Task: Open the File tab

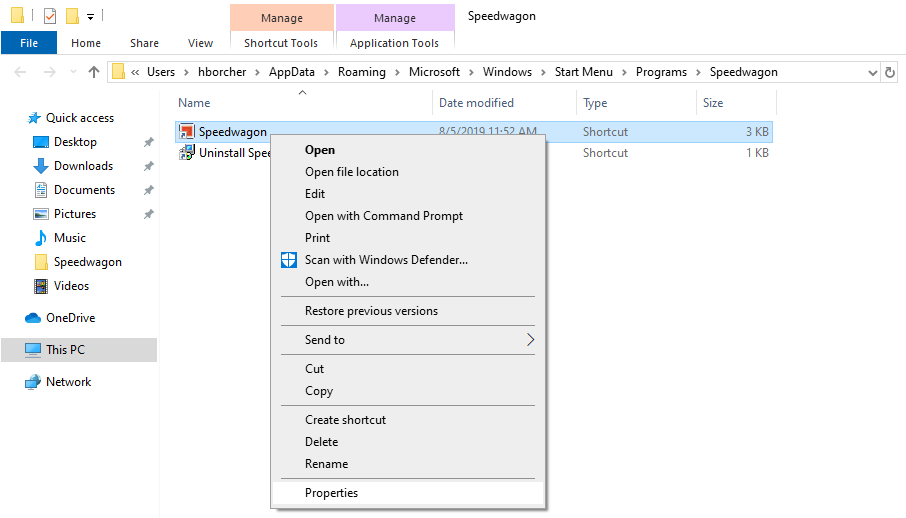Action: [x=29, y=43]
